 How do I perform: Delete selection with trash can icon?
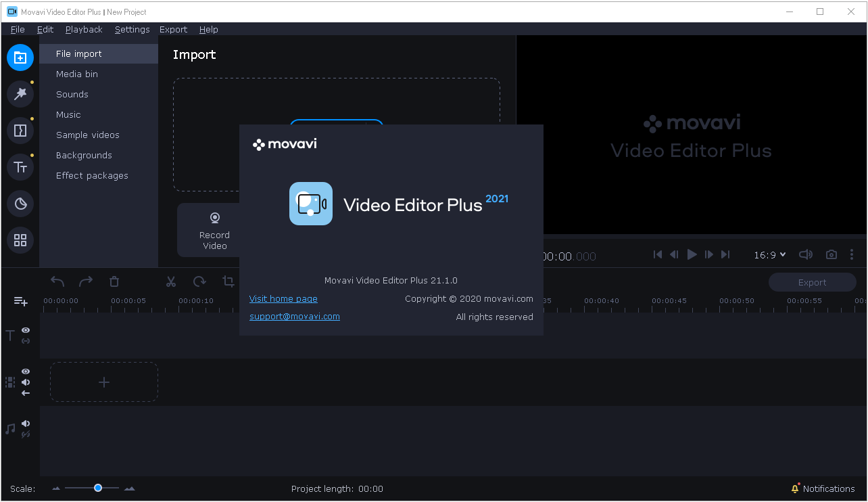click(x=114, y=282)
